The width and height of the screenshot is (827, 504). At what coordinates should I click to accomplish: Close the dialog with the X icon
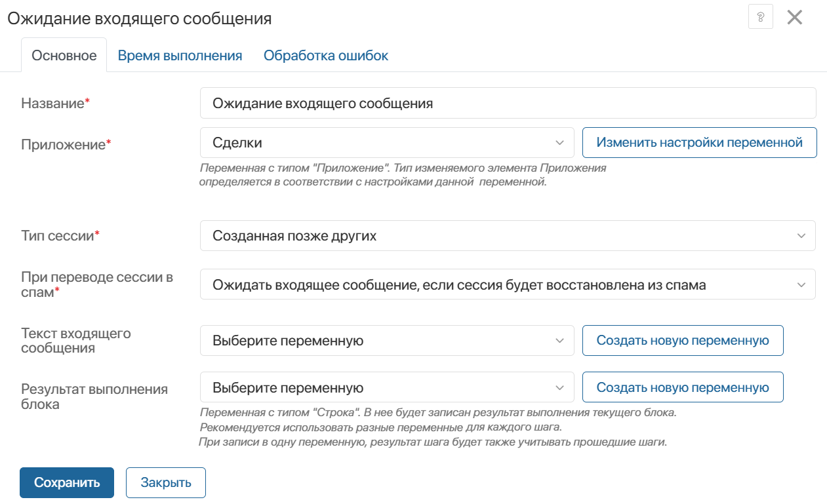pyautogui.click(x=794, y=17)
